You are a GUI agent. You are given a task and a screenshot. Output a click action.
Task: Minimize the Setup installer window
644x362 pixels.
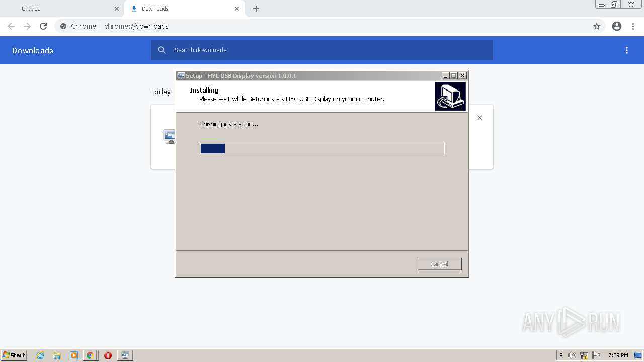[445, 76]
